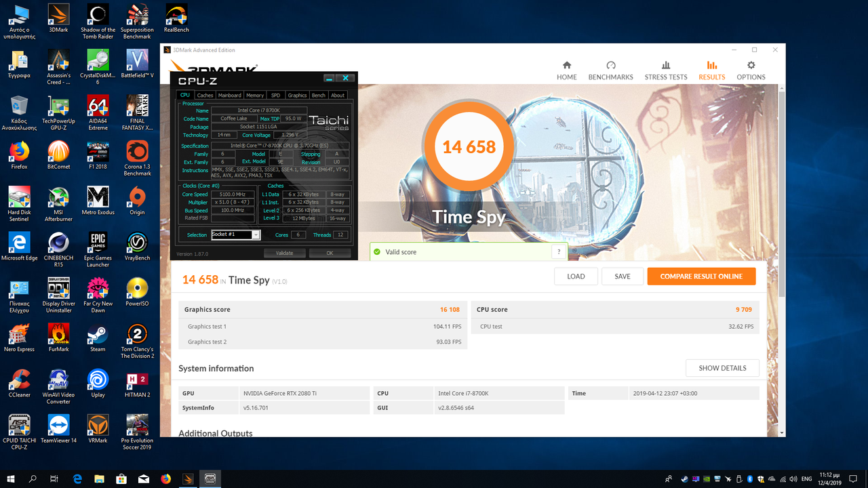The width and height of the screenshot is (868, 488).
Task: Open Pro Evolution Soccer 2019 icon
Action: [x=137, y=431]
